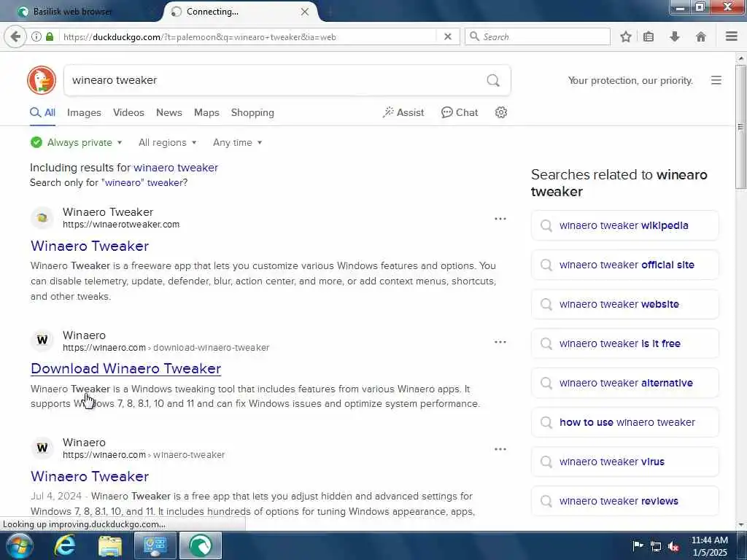The width and height of the screenshot is (747, 560).
Task: Open the Jul 4, 2024 Winaero Tweaker result title
Action: click(x=90, y=476)
